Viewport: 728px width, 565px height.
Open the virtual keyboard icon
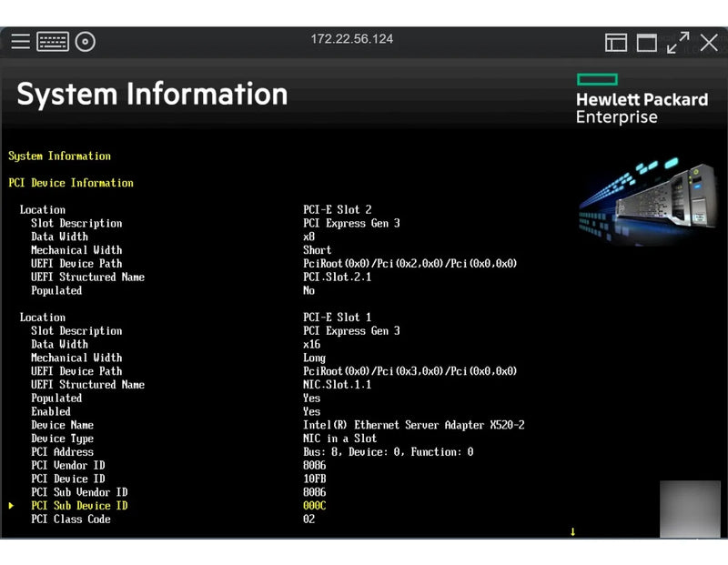pos(53,42)
